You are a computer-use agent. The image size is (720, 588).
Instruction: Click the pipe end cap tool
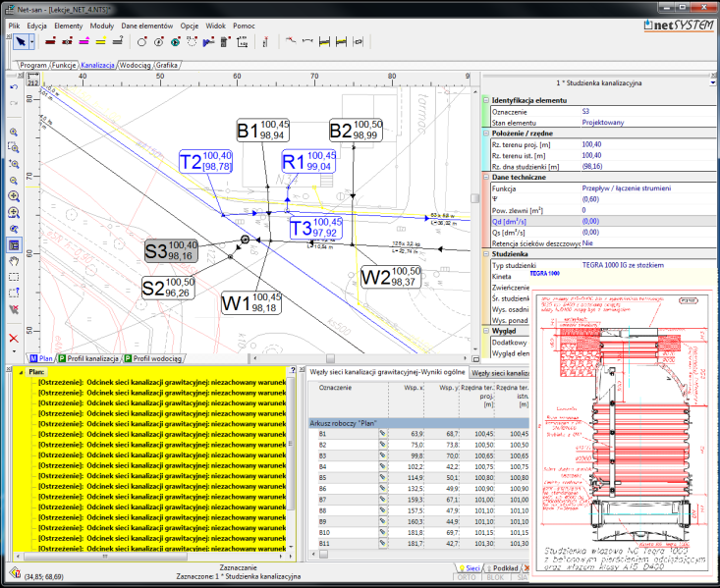(x=358, y=42)
